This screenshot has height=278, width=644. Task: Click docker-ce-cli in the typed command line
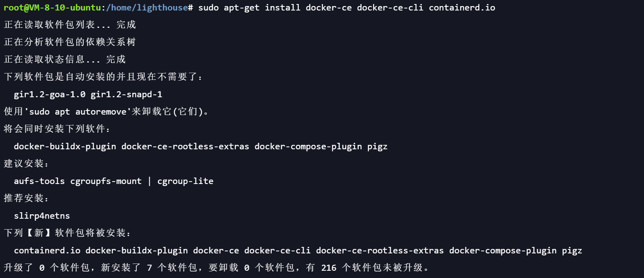[390, 8]
